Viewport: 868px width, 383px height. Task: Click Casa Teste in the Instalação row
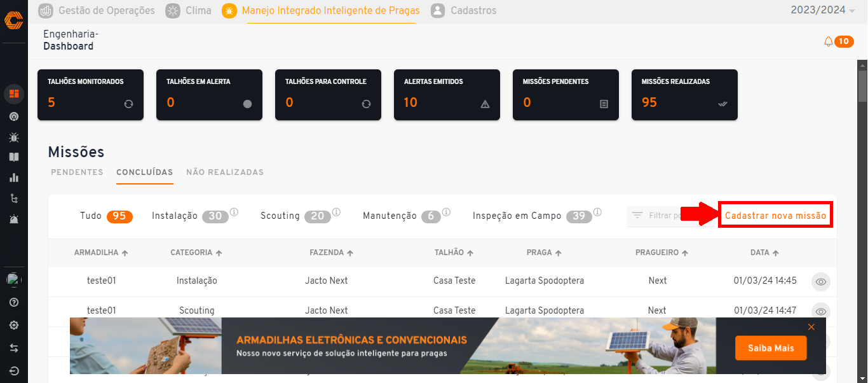[x=454, y=281]
